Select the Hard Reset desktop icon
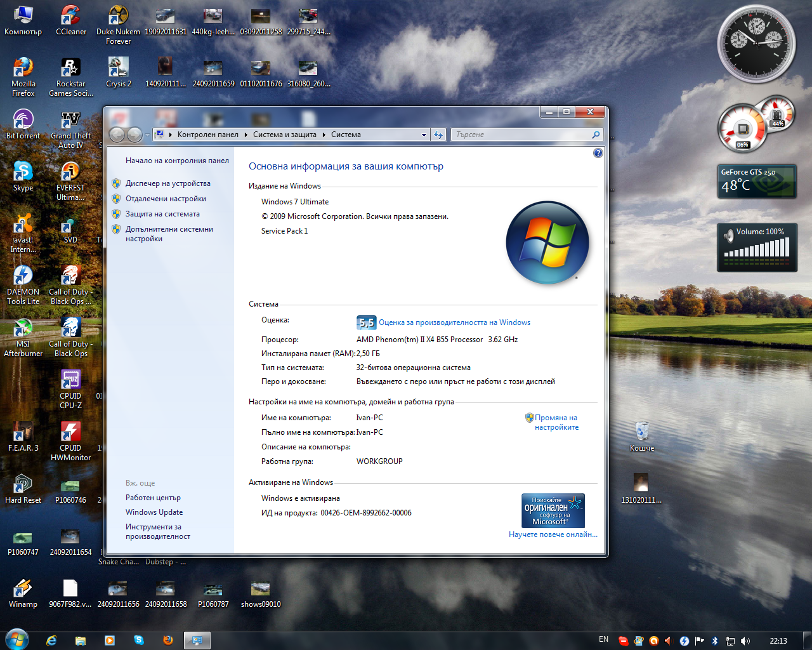 (x=23, y=489)
